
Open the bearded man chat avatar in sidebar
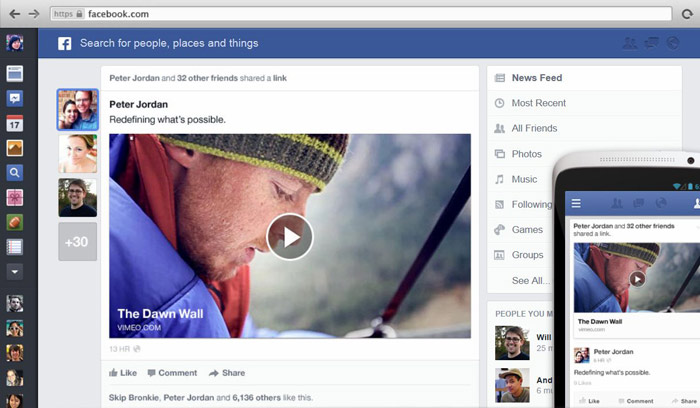pyautogui.click(x=15, y=304)
